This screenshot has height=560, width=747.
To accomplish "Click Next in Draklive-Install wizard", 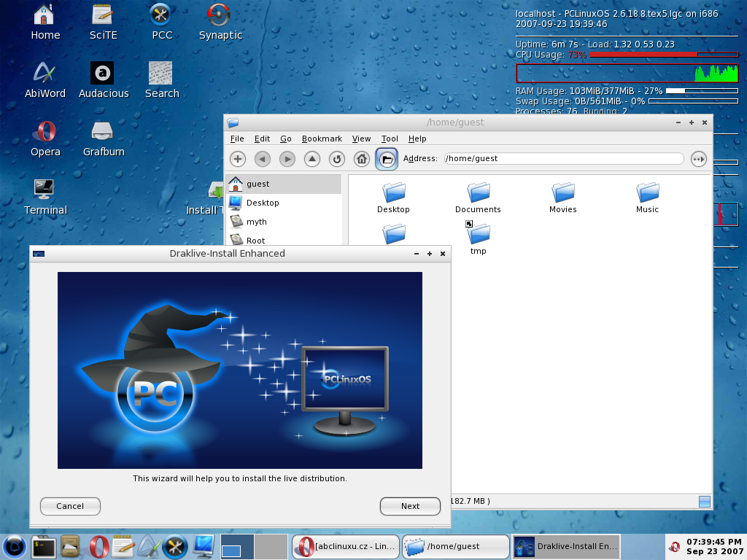I will point(410,506).
